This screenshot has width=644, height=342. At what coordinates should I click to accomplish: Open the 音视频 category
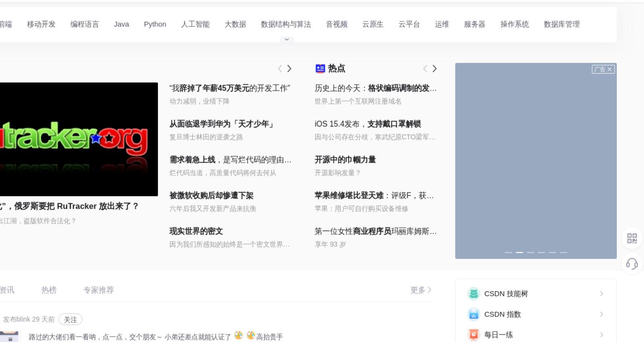pyautogui.click(x=337, y=24)
